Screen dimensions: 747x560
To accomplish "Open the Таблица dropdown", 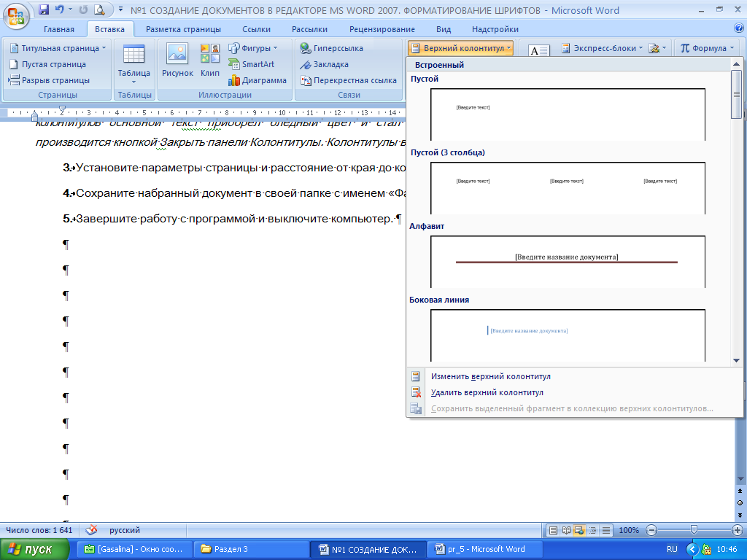I will pyautogui.click(x=134, y=64).
